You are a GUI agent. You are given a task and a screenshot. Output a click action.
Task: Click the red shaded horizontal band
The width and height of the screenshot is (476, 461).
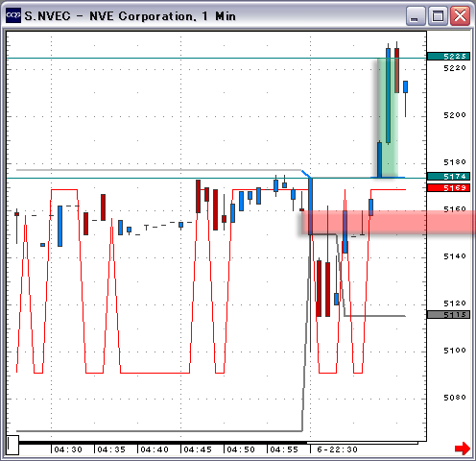(x=388, y=222)
